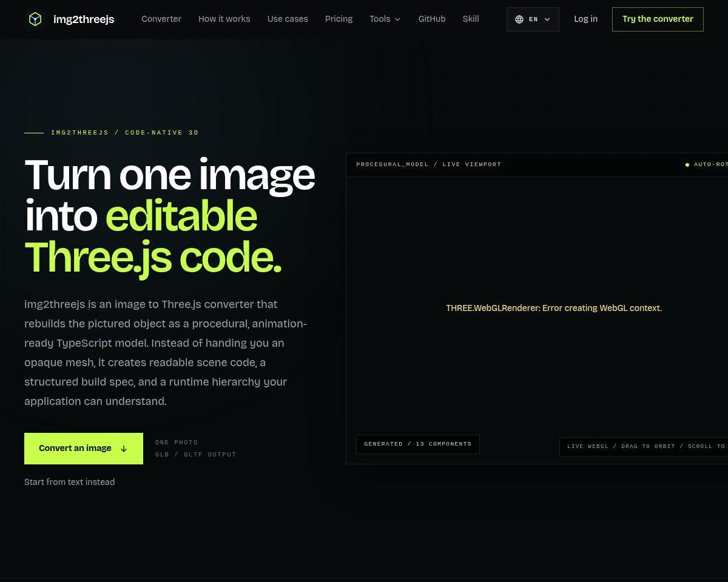Click the Auto-rotate indicator in viewport
This screenshot has height=582, width=728.
(707, 164)
